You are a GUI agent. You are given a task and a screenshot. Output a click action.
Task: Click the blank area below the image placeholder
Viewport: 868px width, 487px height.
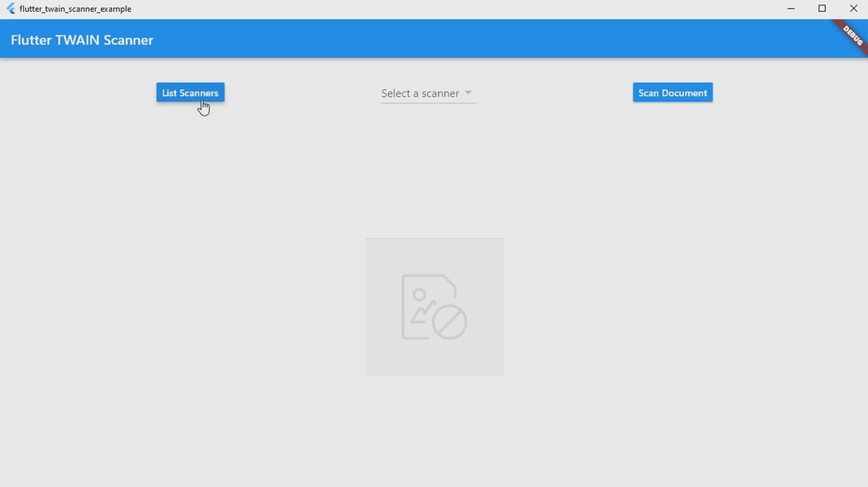point(434,428)
